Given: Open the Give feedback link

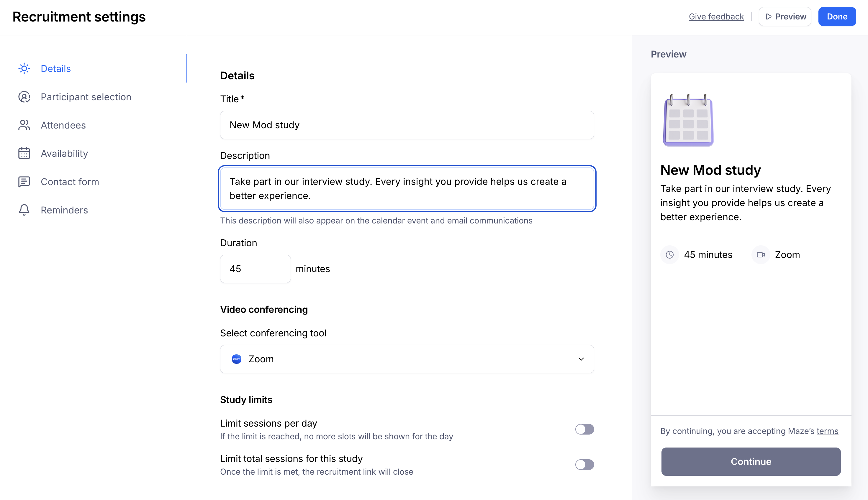Looking at the screenshot, I should pyautogui.click(x=716, y=17).
